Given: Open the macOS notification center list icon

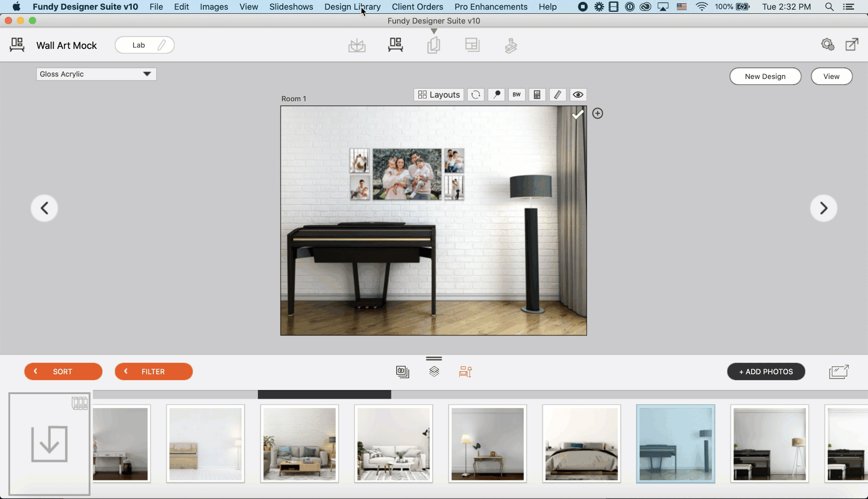Looking at the screenshot, I should click(849, 7).
